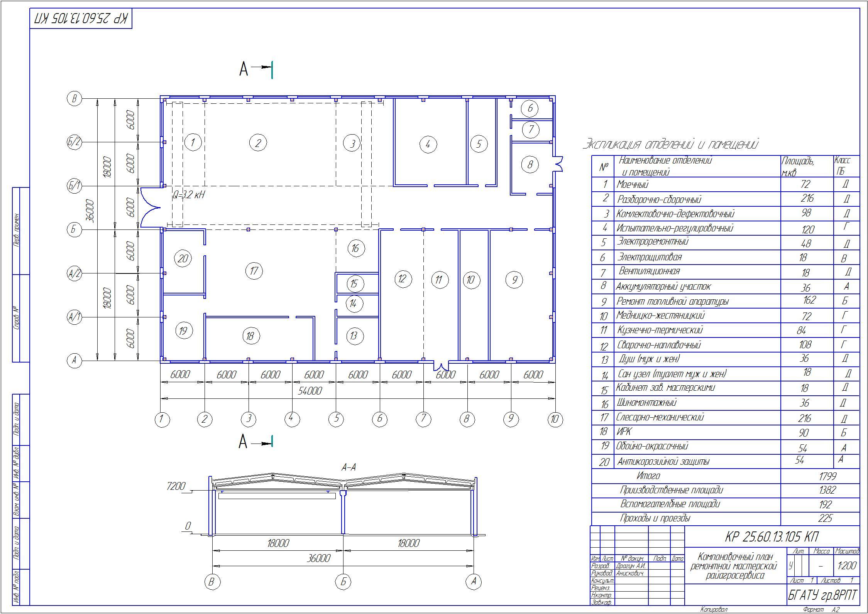Click the 'Q=3.2 кН' crane load label
868x614 pixels.
(x=188, y=195)
